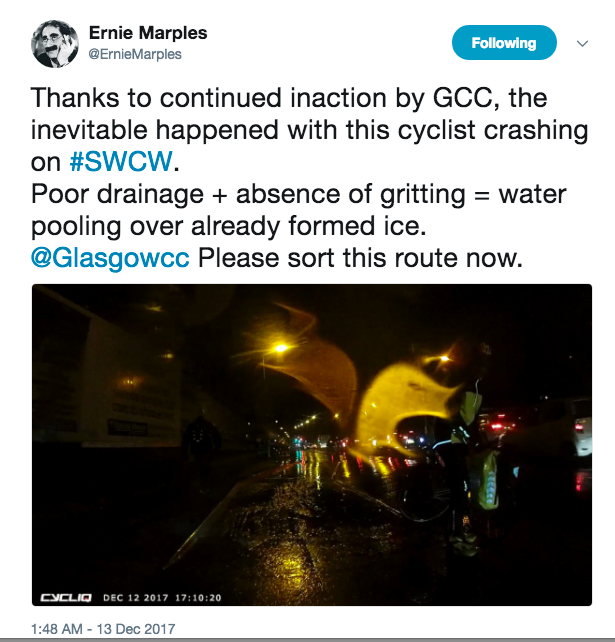Click the bright streetlight in the photo
615x642 pixels.
pyautogui.click(x=281, y=348)
